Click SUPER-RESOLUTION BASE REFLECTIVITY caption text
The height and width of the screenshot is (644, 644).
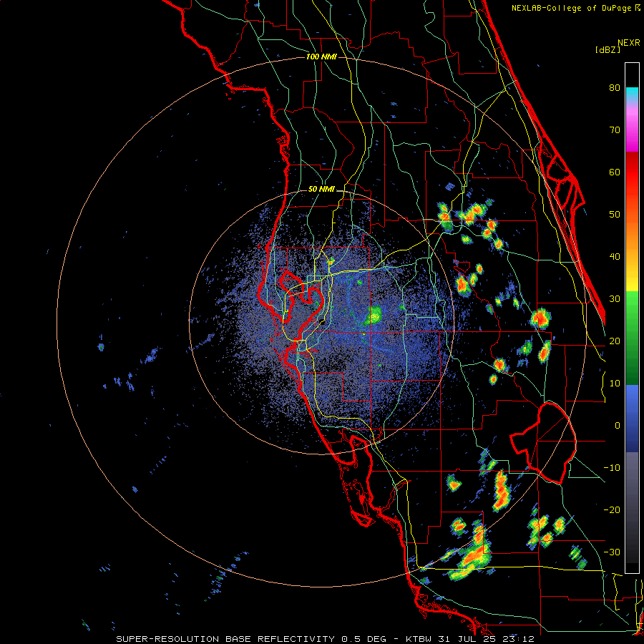[x=225, y=639]
